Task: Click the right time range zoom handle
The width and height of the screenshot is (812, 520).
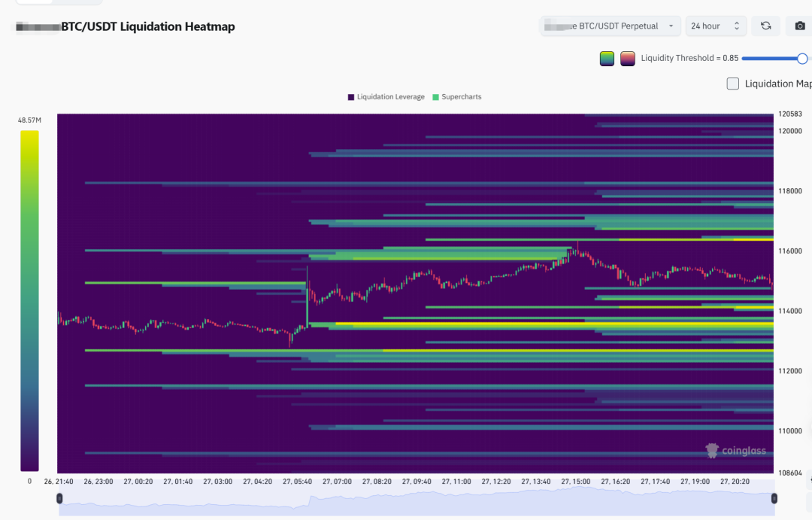Action: coord(774,498)
